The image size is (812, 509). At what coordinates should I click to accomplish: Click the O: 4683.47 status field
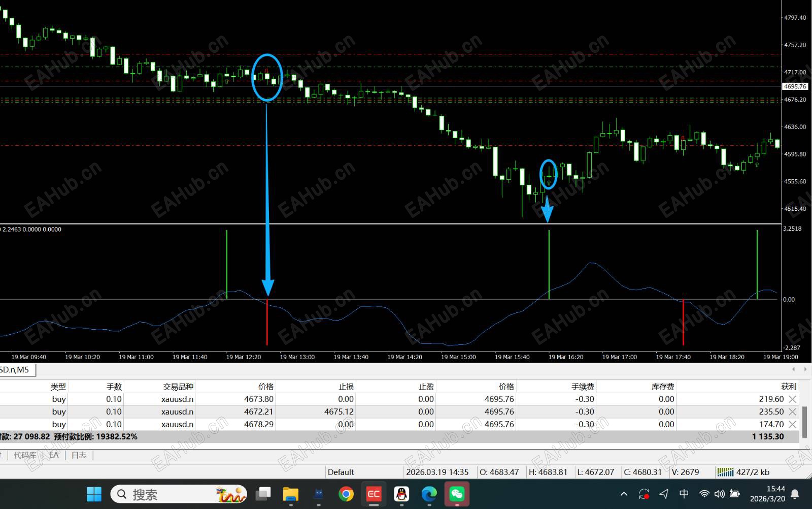(x=499, y=472)
